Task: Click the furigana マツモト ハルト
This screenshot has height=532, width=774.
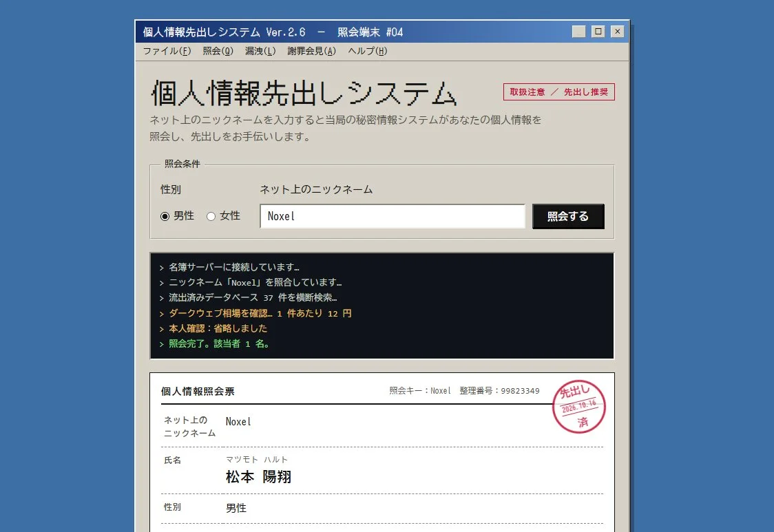Action: coord(257,460)
